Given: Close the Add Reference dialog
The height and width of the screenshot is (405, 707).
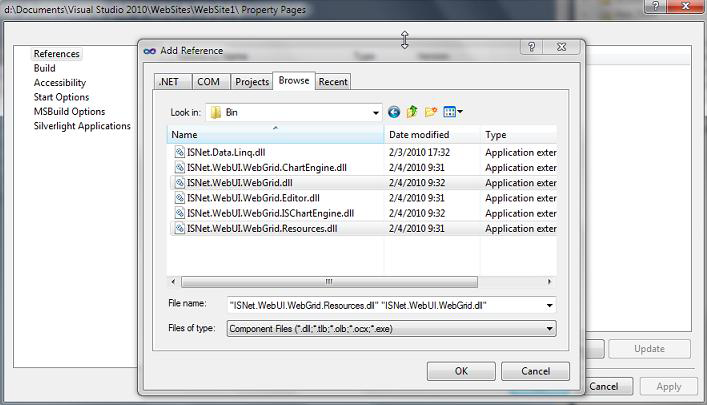Looking at the screenshot, I should pos(561,47).
